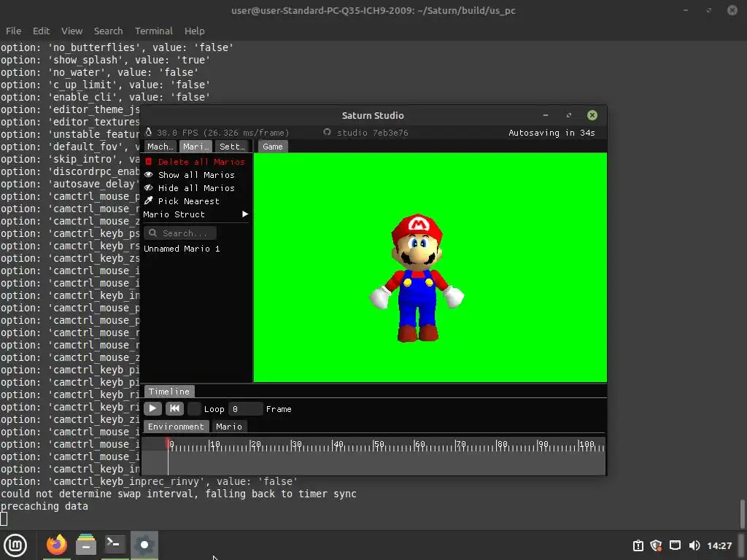Launch Firefox from the taskbar
The image size is (747, 560).
[x=57, y=545]
